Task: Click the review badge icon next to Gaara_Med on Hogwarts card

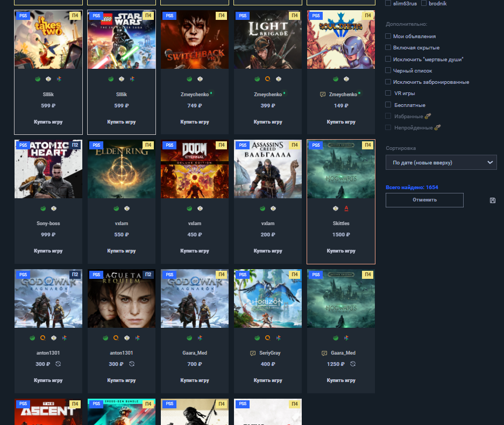Action: click(x=324, y=353)
